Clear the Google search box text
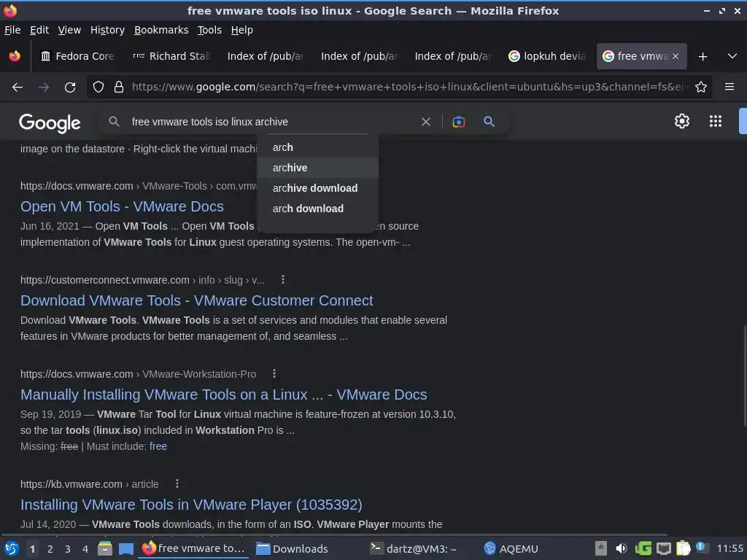The height and width of the screenshot is (560, 747). pyautogui.click(x=426, y=122)
